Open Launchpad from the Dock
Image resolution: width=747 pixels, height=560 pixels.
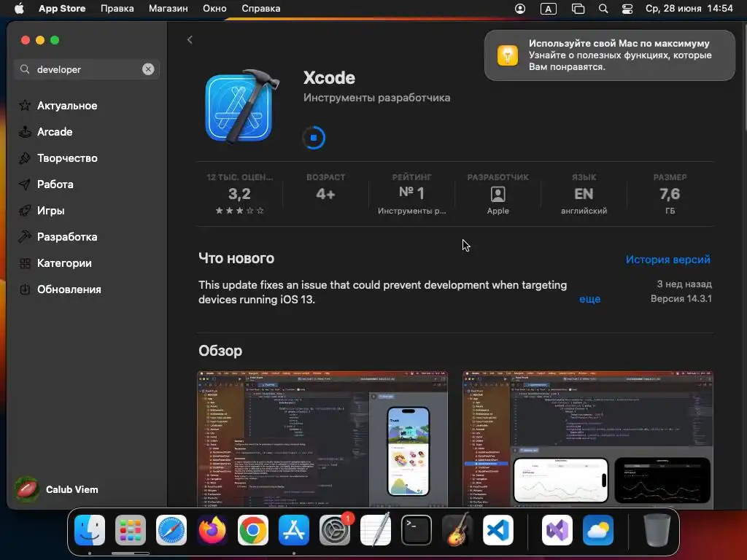click(131, 530)
